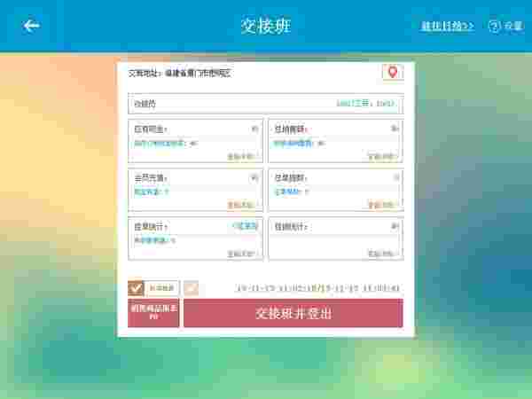This screenshot has height=399, width=532.
Task: Click the red location pin icon
Action: pyautogui.click(x=393, y=72)
